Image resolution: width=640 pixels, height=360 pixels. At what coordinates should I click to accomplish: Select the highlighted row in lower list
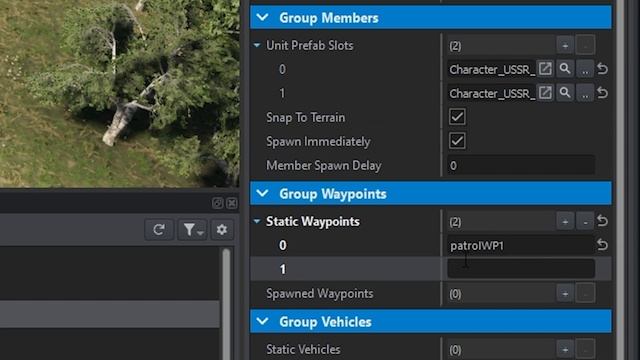point(109,314)
